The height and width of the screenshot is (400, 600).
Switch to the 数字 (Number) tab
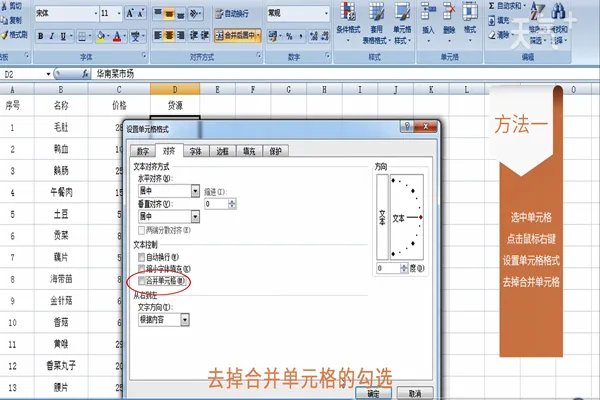click(142, 151)
